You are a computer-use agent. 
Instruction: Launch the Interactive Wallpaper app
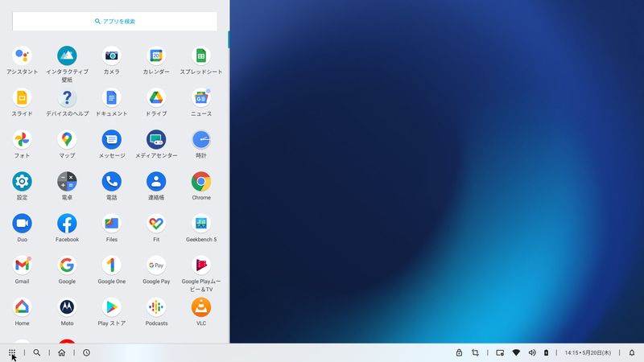point(67,56)
